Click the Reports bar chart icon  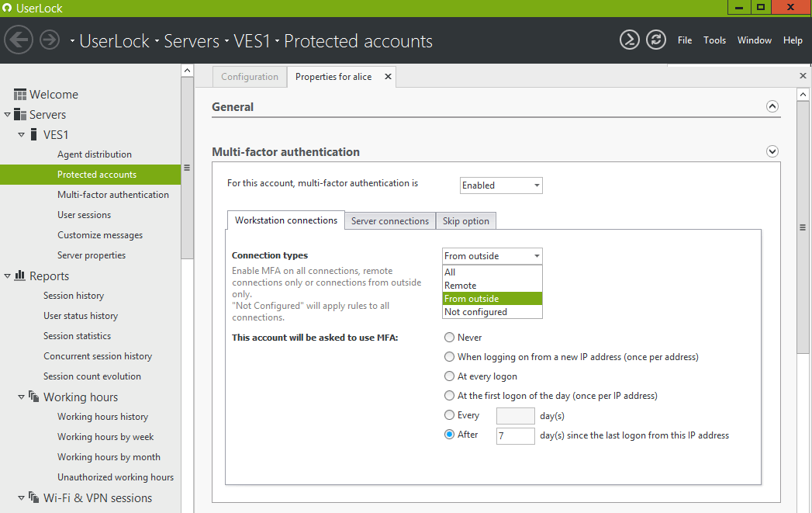tap(19, 276)
